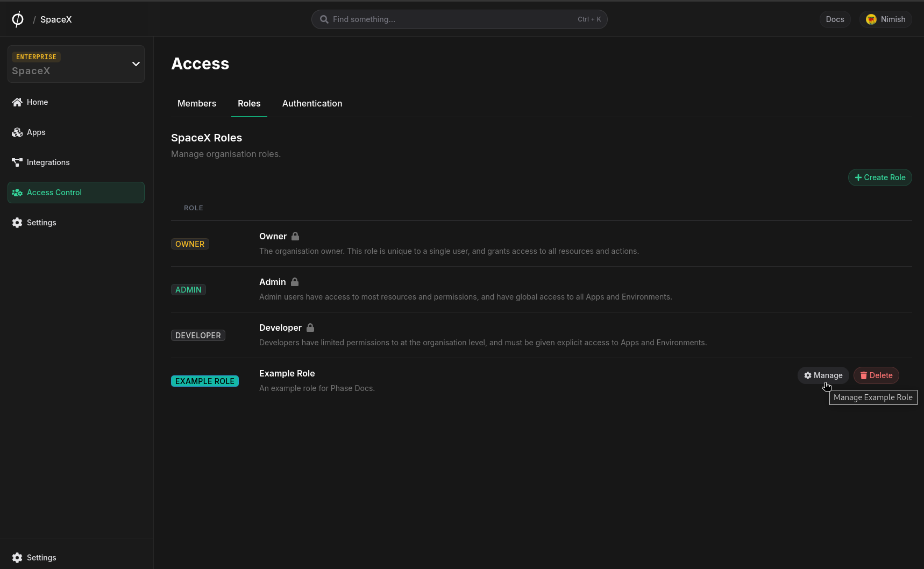Click the lock icon beside Developer
The image size is (924, 569).
[310, 328]
